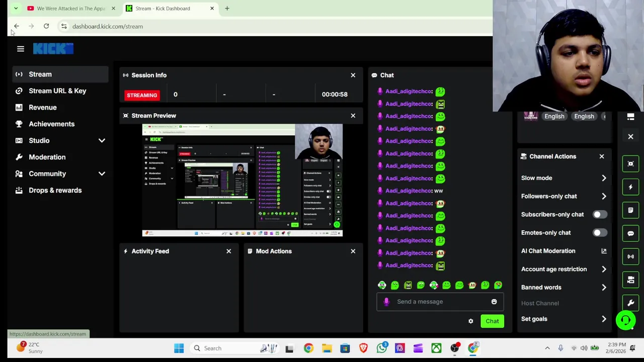
Task: Open the chat settings gear icon
Action: (470, 321)
